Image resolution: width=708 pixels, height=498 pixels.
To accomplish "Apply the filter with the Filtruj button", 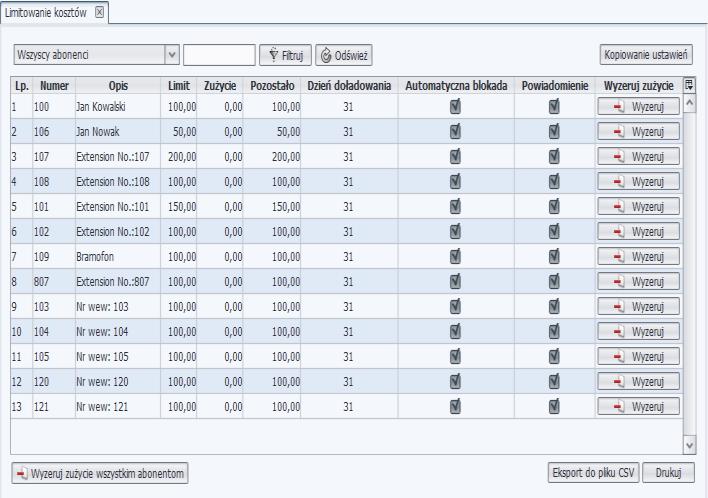I will tap(285, 56).
